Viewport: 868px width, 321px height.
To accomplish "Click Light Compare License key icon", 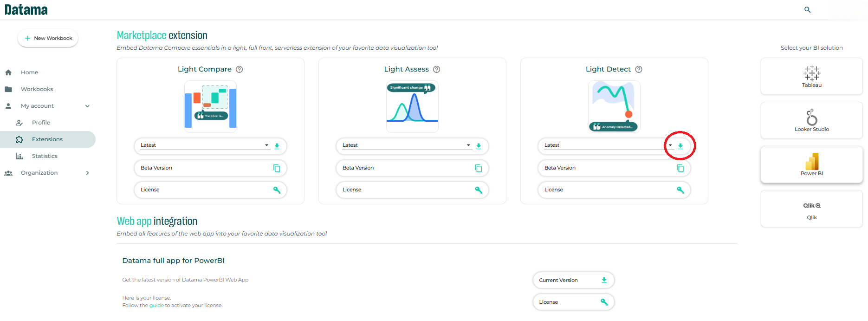I will point(277,190).
